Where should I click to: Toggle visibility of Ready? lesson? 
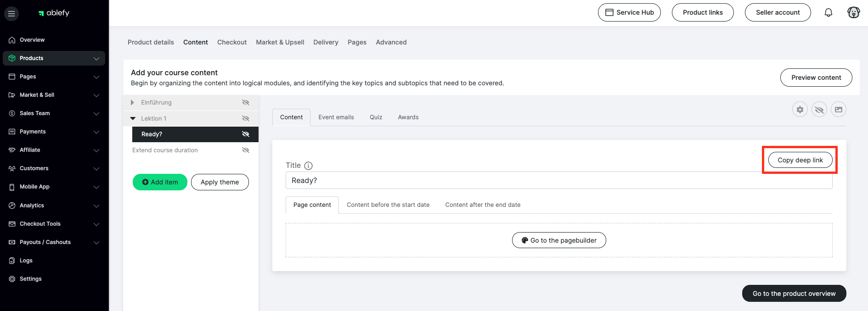(246, 134)
